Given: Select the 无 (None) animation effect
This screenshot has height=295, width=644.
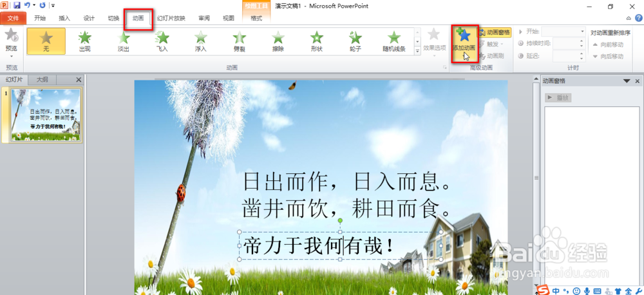Looking at the screenshot, I should pyautogui.click(x=46, y=41).
